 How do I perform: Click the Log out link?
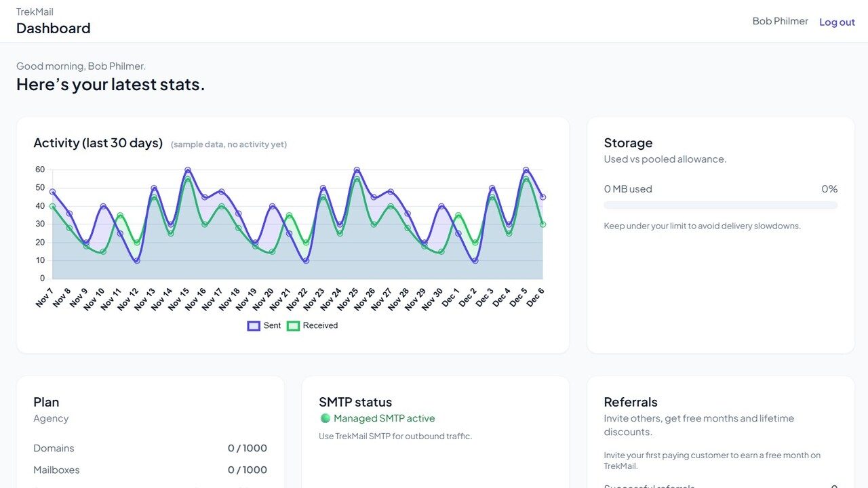pyautogui.click(x=836, y=22)
